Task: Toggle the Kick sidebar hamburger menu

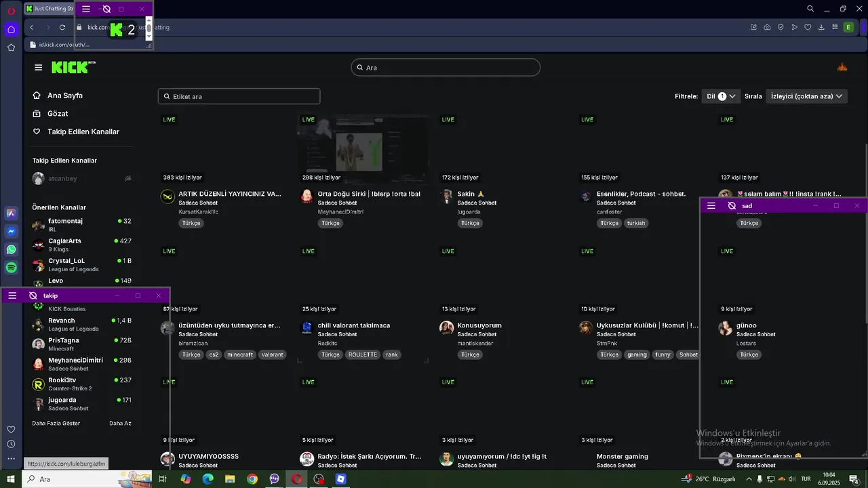Action: (x=38, y=67)
